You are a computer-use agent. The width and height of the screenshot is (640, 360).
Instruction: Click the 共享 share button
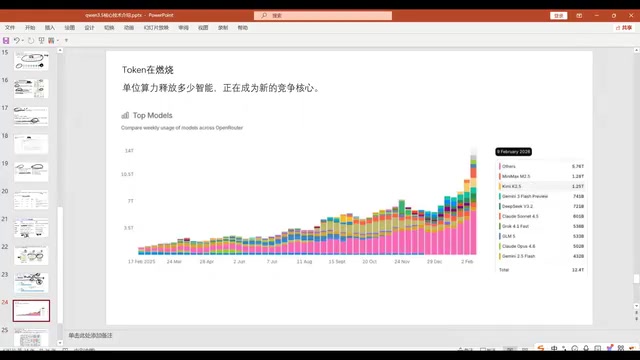coord(624,28)
